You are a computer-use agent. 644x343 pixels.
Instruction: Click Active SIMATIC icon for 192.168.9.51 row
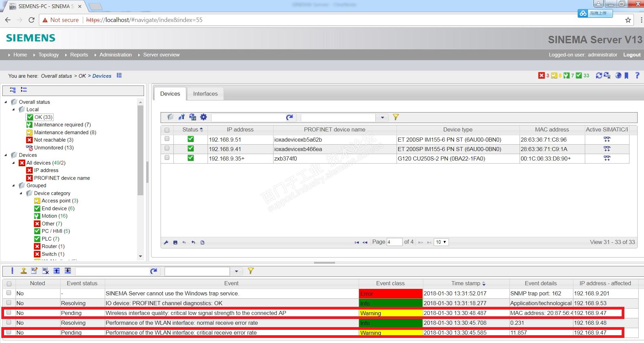click(607, 139)
